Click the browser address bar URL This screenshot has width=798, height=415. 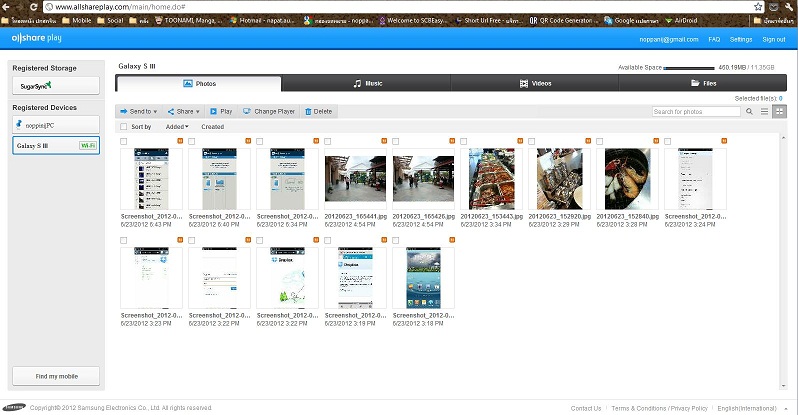[x=120, y=7]
